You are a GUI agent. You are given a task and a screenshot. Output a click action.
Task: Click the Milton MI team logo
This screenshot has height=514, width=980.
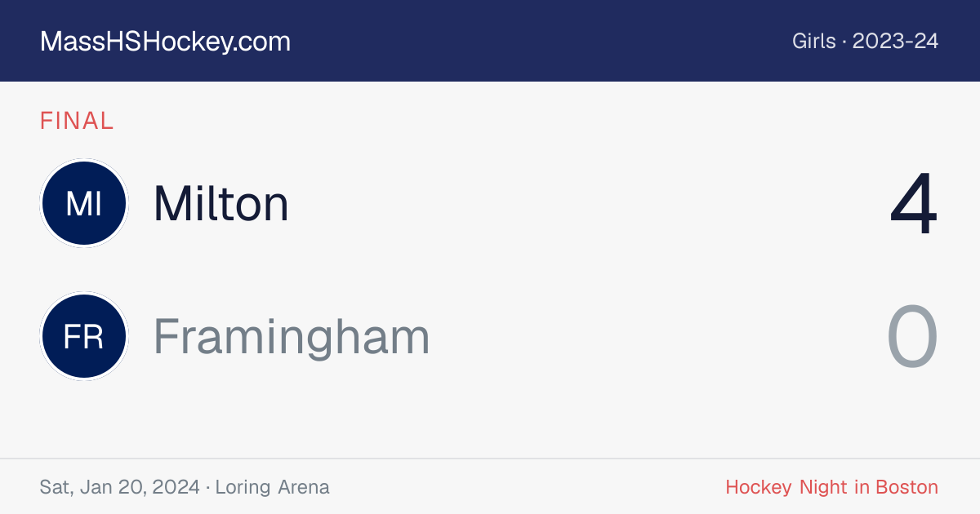(83, 203)
